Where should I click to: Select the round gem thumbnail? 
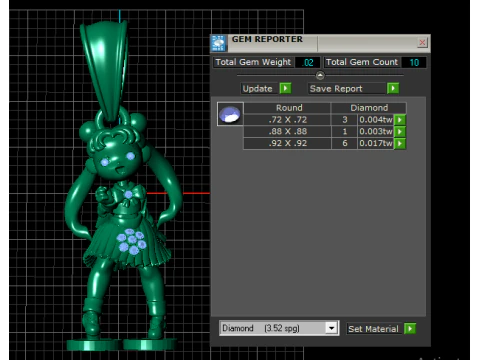coord(230,114)
